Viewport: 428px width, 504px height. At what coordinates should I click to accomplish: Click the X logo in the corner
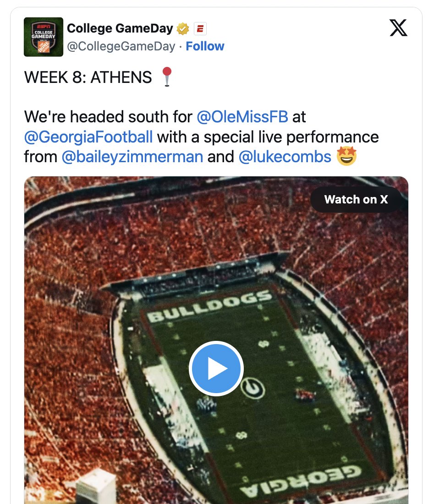pyautogui.click(x=398, y=28)
